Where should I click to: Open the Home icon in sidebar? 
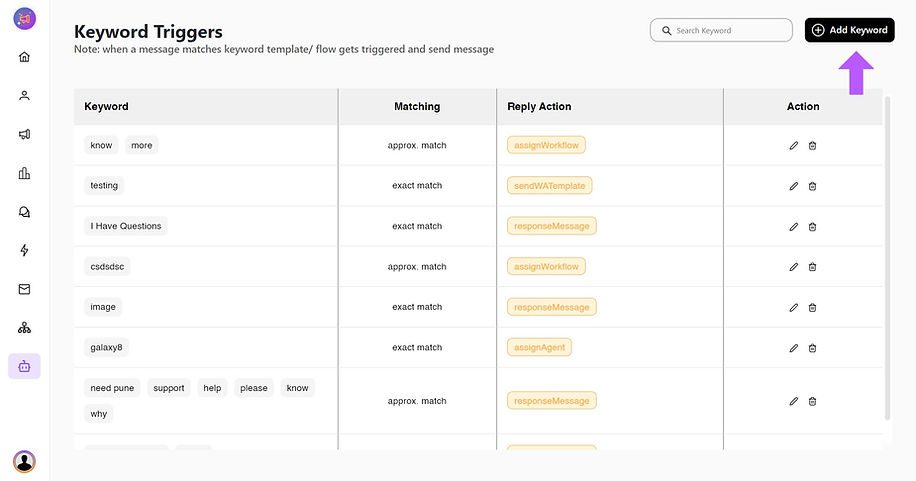click(24, 56)
